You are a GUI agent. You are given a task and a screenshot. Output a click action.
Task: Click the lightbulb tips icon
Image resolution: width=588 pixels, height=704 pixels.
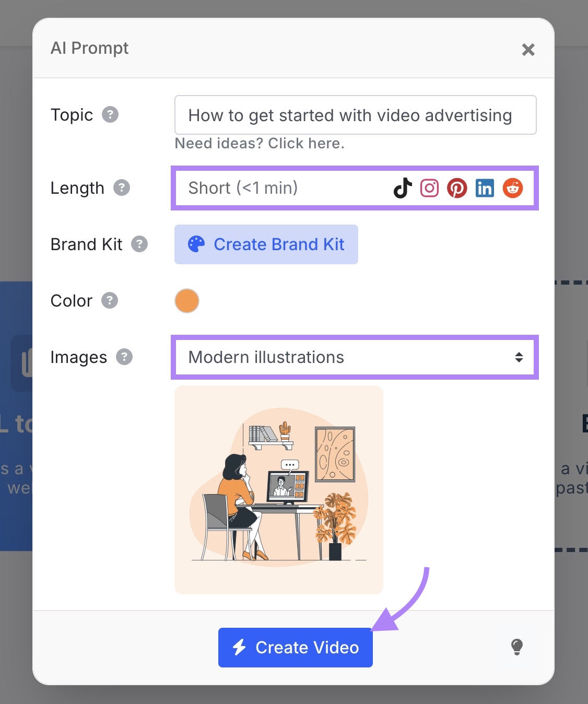pyautogui.click(x=517, y=647)
